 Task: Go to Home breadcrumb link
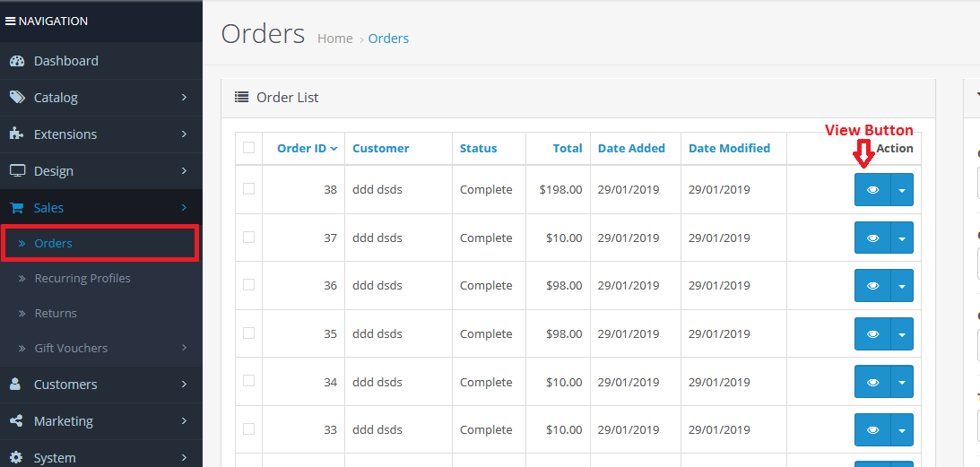click(x=335, y=39)
